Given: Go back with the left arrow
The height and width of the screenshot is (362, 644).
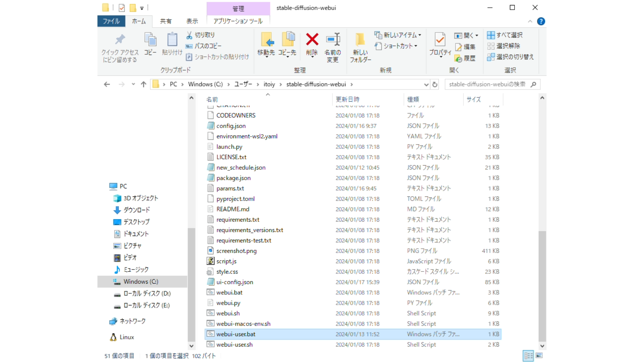Looking at the screenshot, I should 107,84.
